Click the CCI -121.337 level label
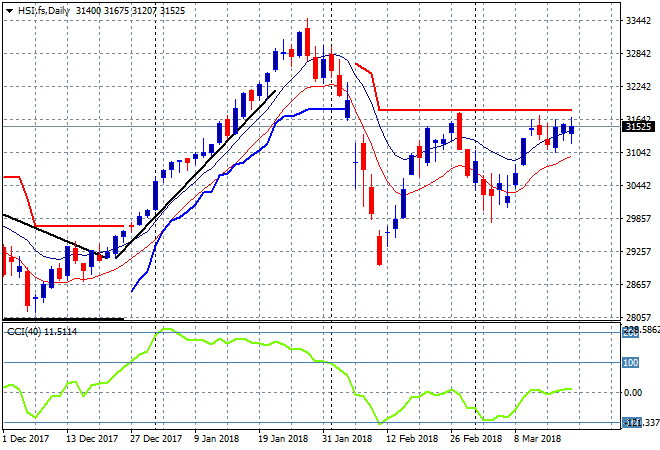The width and height of the screenshot is (660, 450). coord(641,423)
